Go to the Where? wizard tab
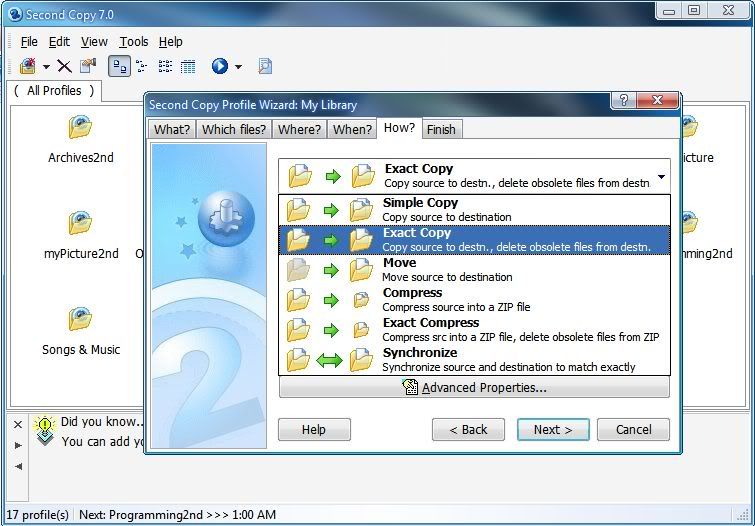Screen dimensions: 755x526 pyautogui.click(x=299, y=130)
